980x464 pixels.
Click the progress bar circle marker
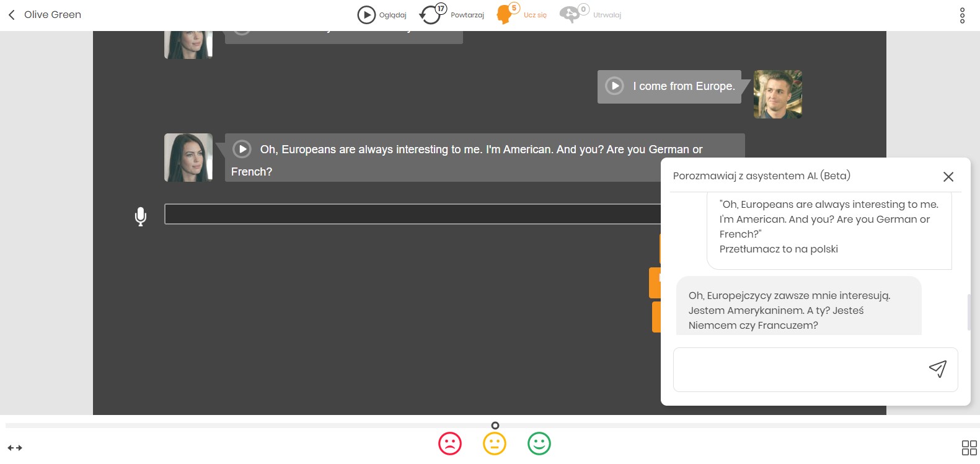pyautogui.click(x=495, y=426)
